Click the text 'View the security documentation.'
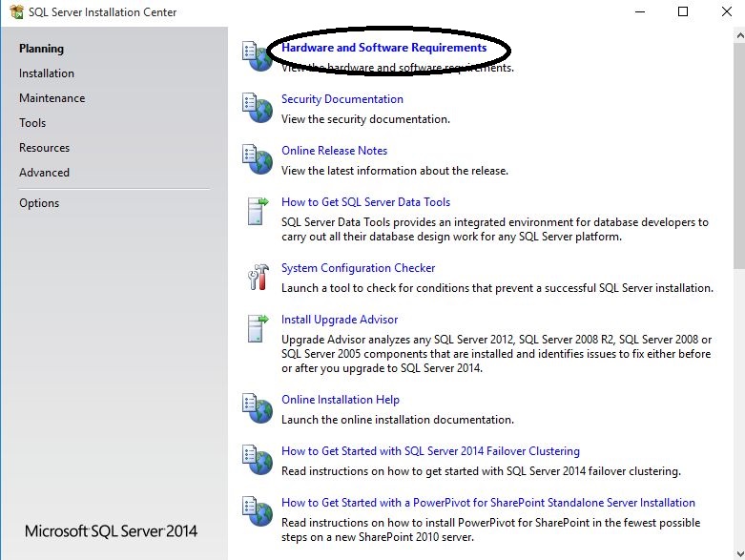Screen dimensions: 745x560 point(365,119)
